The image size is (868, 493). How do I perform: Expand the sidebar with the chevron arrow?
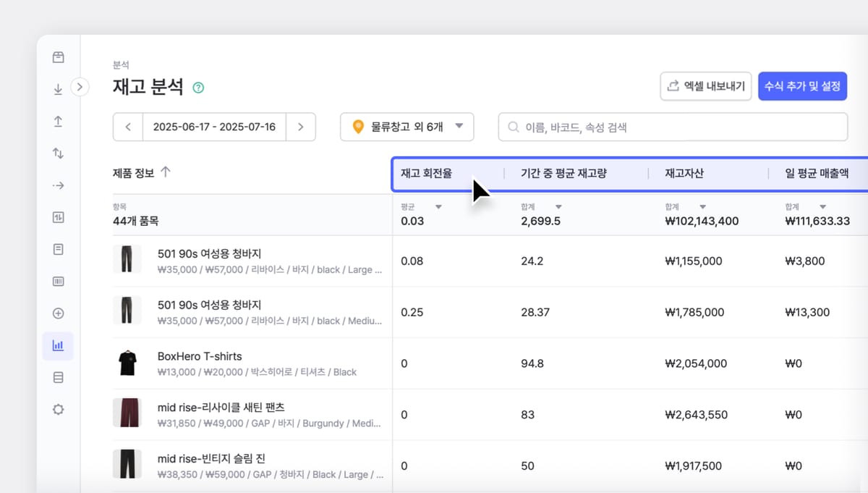(x=80, y=85)
